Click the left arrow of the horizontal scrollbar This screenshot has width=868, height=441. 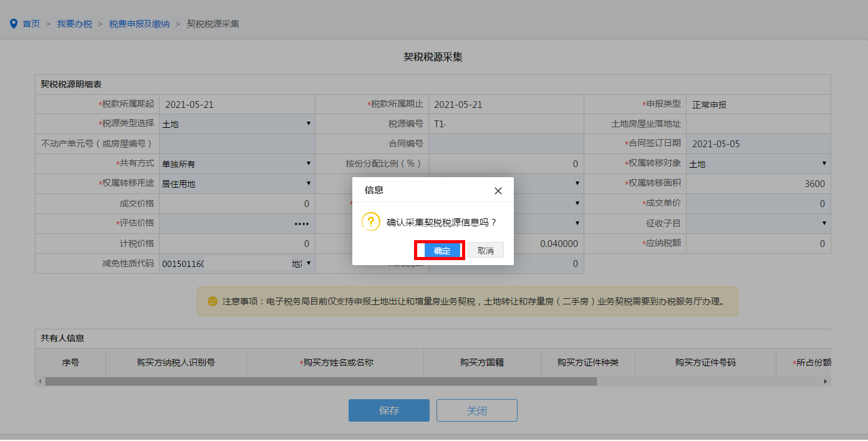[40, 381]
